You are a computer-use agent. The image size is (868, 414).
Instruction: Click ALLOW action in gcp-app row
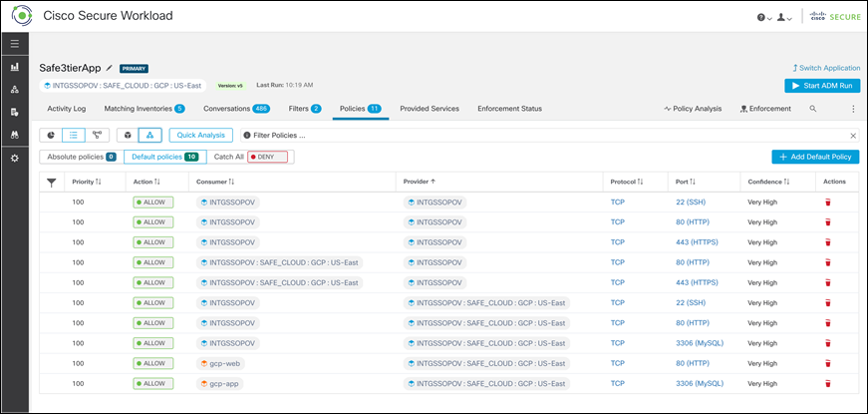click(153, 383)
